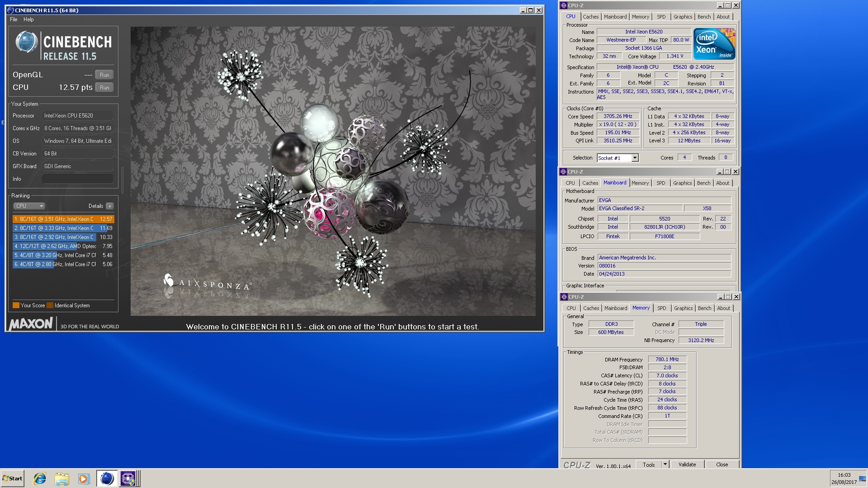This screenshot has height=488, width=868.
Task: Select ranking row 12C/12T AMD Opteron
Action: (63, 246)
